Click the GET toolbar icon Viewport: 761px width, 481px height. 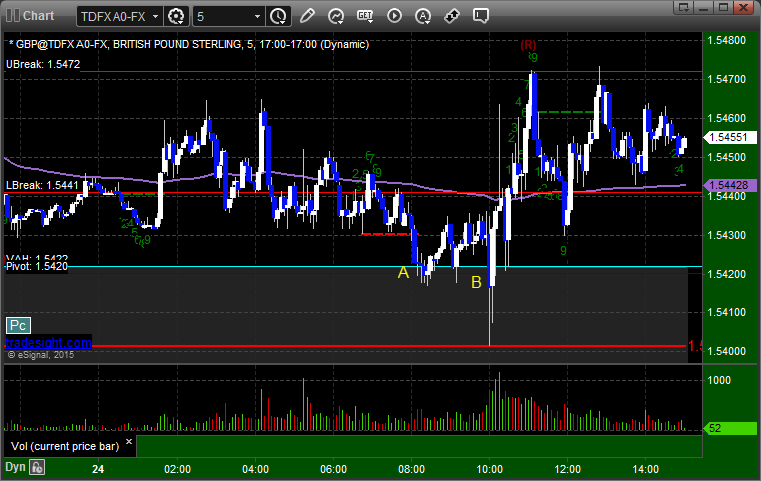[365, 16]
